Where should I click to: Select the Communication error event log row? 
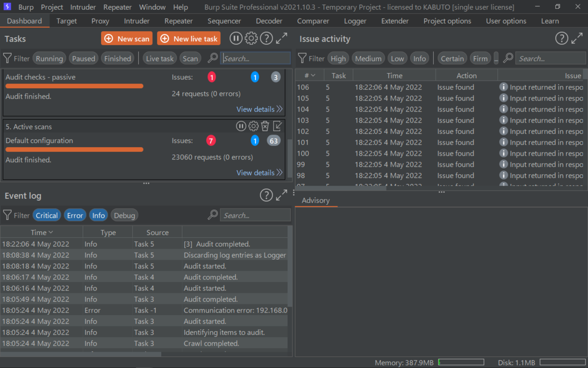(144, 310)
